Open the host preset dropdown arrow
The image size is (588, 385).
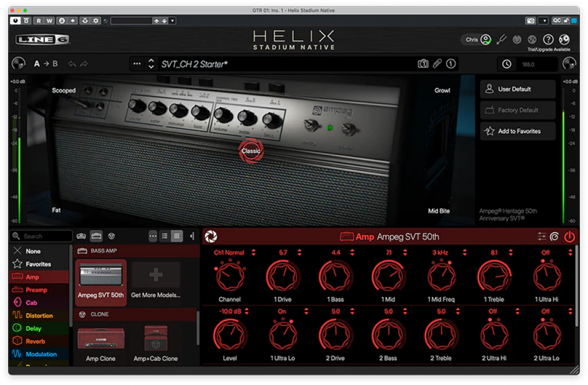click(x=172, y=21)
